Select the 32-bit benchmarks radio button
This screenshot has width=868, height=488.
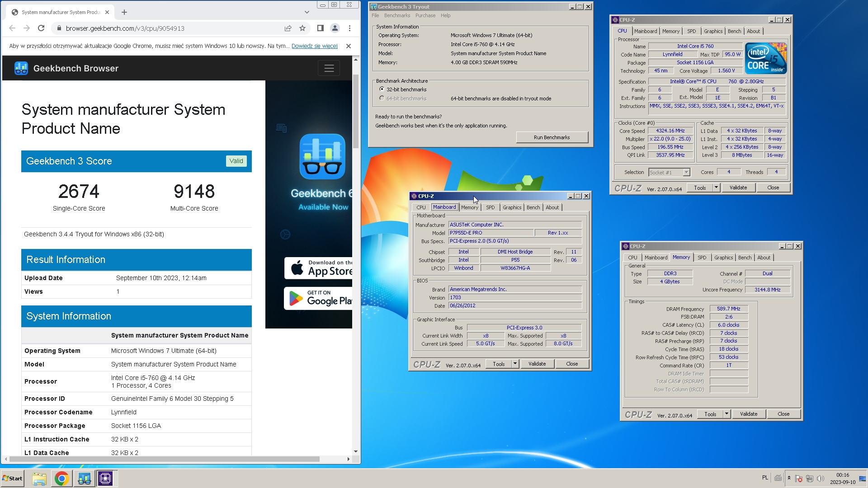point(382,89)
